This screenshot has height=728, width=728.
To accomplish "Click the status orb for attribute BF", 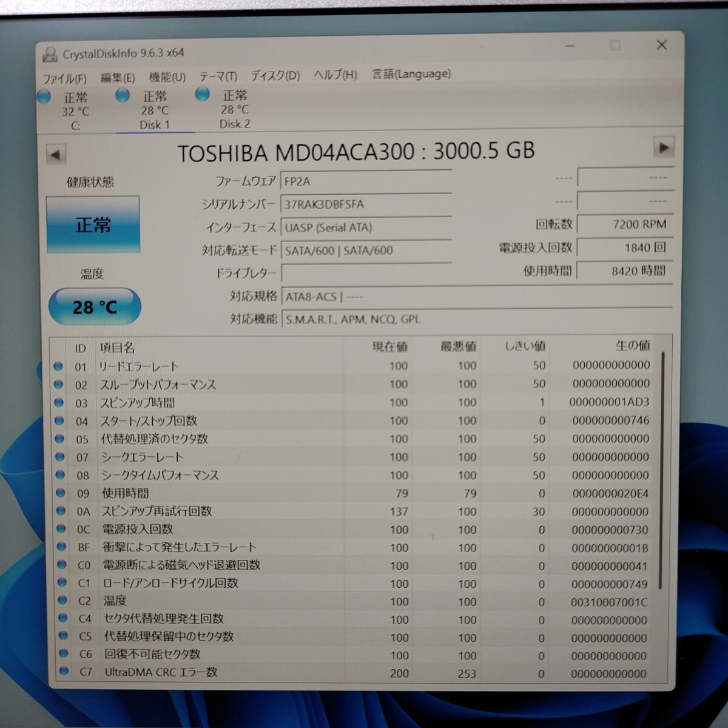I will [61, 547].
